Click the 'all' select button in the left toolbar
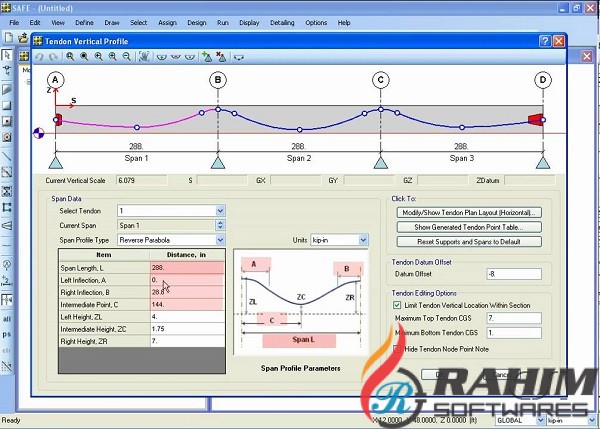Image resolution: width=600 pixels, height=429 pixels. (x=7, y=319)
